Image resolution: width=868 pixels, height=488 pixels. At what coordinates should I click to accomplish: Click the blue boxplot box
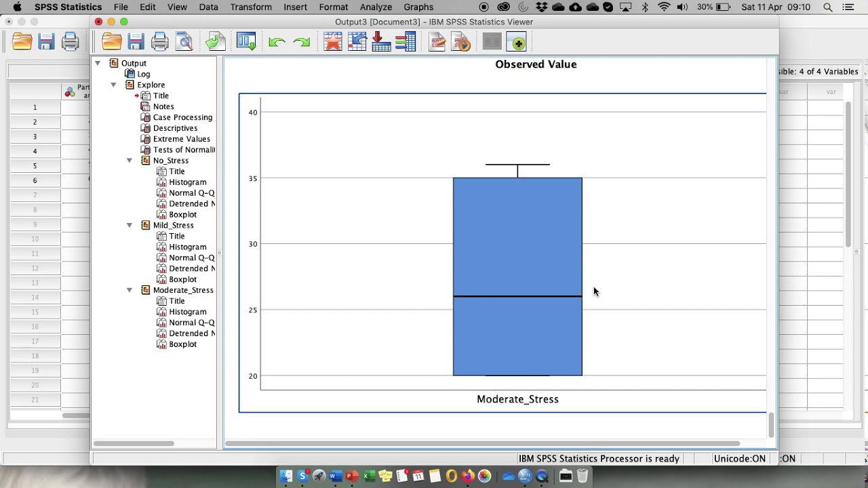517,277
